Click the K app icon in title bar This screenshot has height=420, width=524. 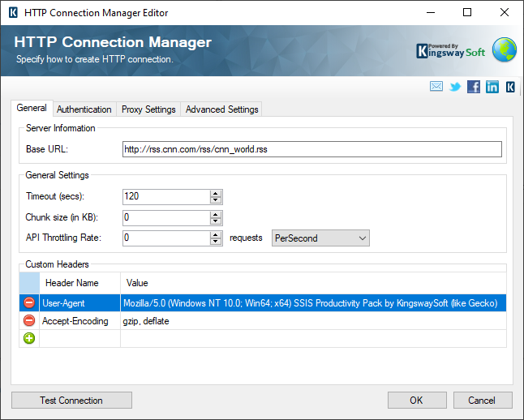(x=13, y=13)
